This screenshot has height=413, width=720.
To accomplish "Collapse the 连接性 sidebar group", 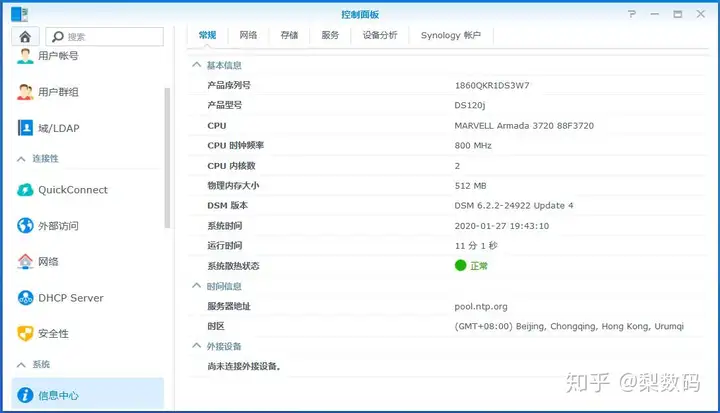I will pos(21,159).
